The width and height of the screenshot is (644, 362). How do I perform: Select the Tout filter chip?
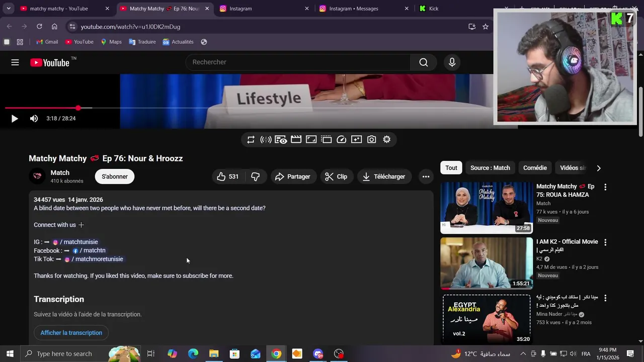451,168
